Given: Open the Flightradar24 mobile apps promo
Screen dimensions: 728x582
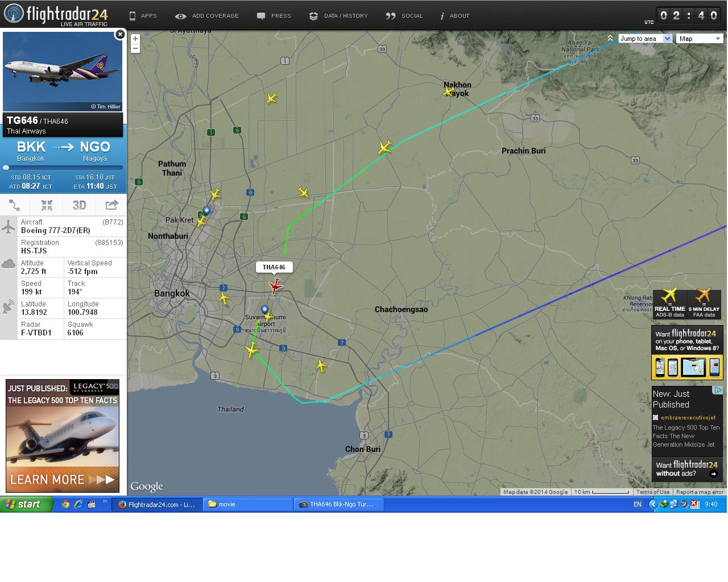Looking at the screenshot, I should [x=687, y=352].
